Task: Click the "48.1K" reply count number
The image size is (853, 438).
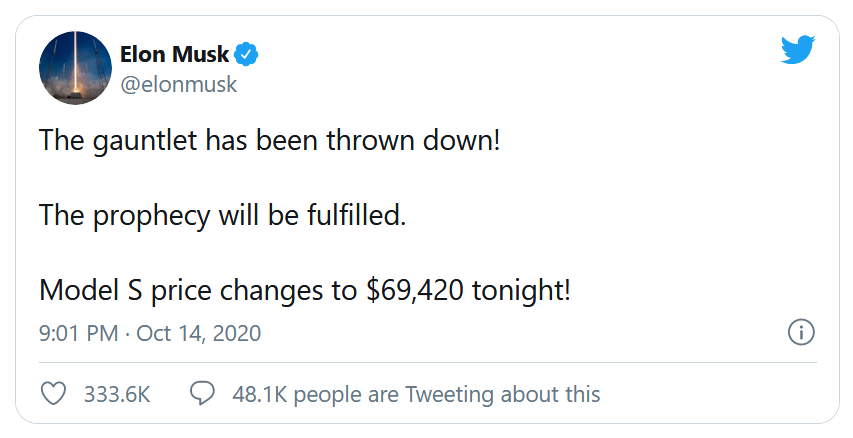Action: (259, 394)
